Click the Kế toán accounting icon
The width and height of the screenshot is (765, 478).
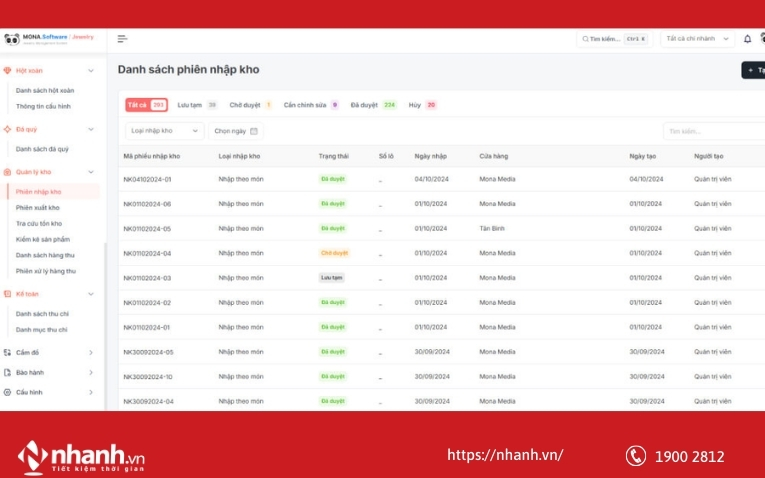8,294
